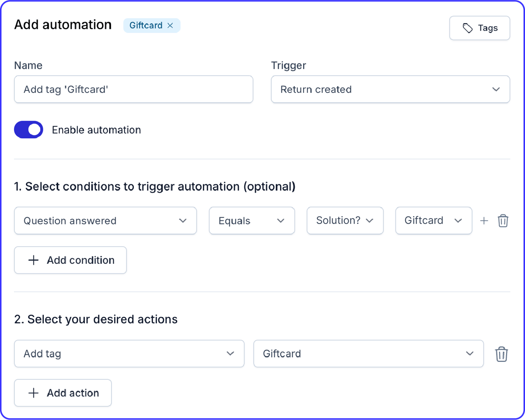This screenshot has width=525, height=420.
Task: Click the Add action button
Action: [63, 392]
